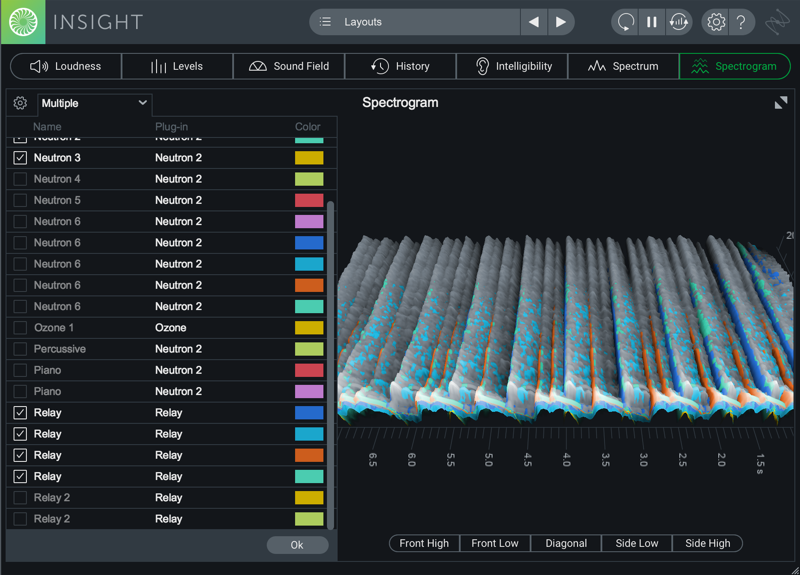
Task: Switch to Sound Field tab
Action: coord(289,66)
